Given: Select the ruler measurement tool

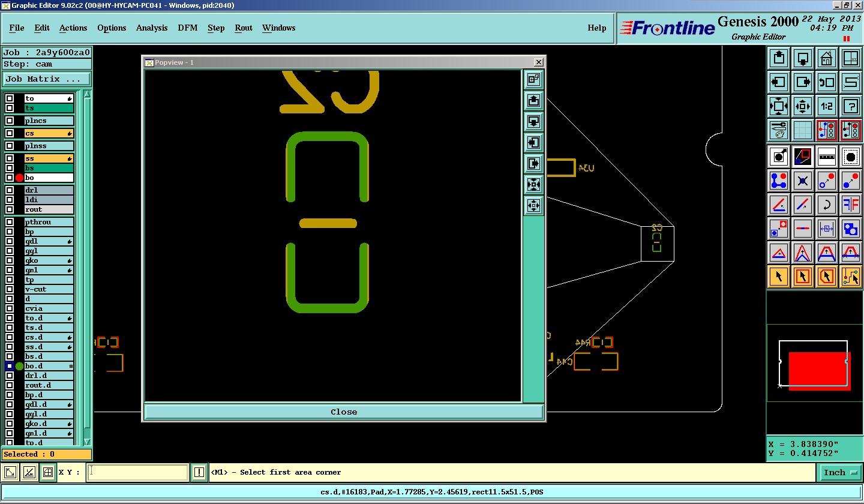Looking at the screenshot, I should pyautogui.click(x=827, y=157).
